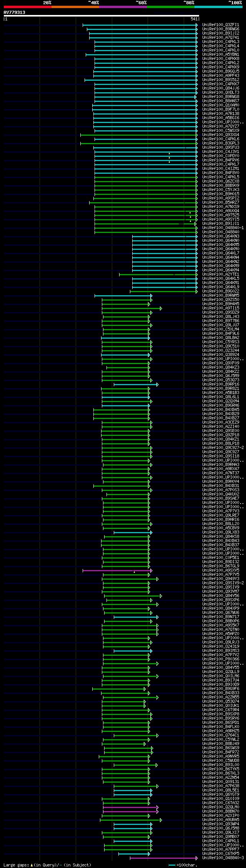Select the UniRef100_Q84JJ6 label
Screen dimensions: 246x868
(221, 88)
